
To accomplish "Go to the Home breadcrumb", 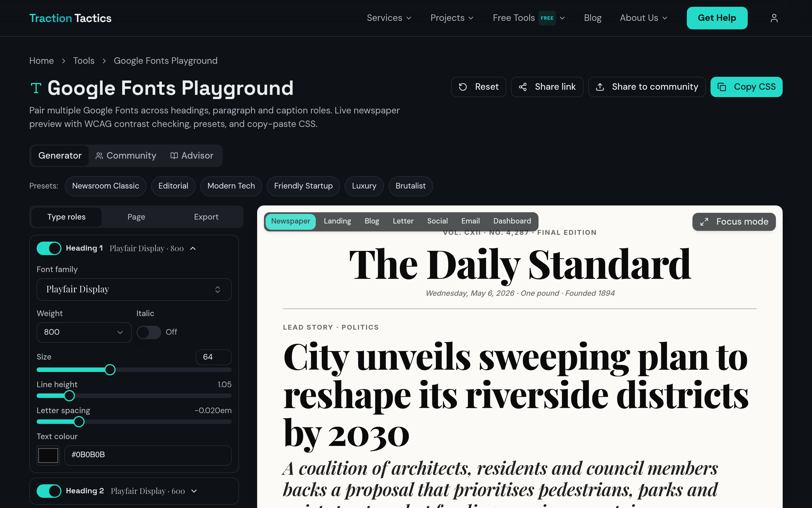I will (x=41, y=61).
